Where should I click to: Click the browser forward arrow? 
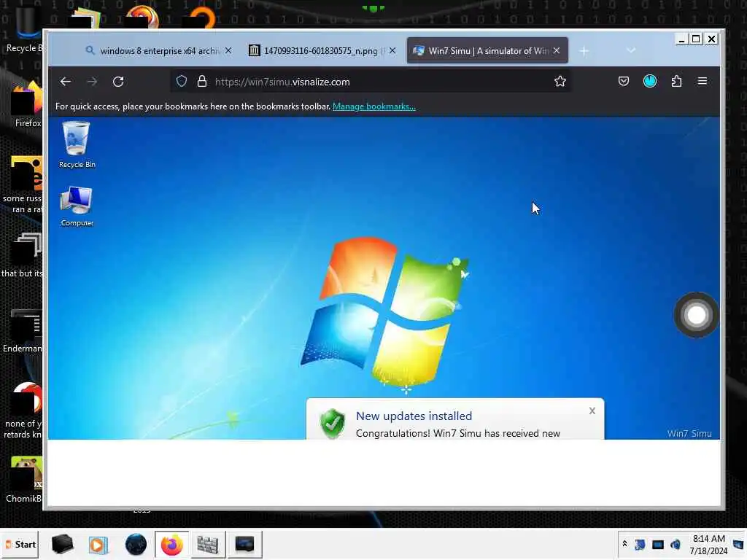[92, 82]
